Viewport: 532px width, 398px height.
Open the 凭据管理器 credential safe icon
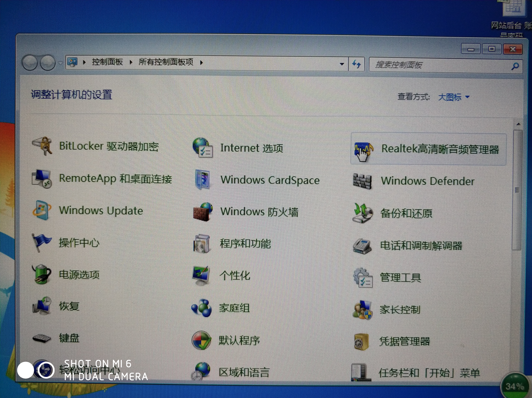point(362,342)
